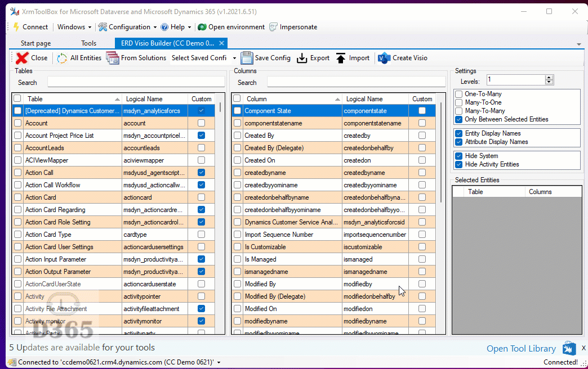Click the Impersonate icon
The height and width of the screenshot is (369, 588).
[273, 27]
